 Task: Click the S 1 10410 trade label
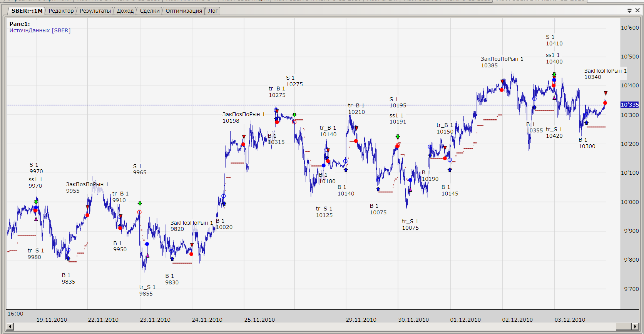pyautogui.click(x=554, y=40)
